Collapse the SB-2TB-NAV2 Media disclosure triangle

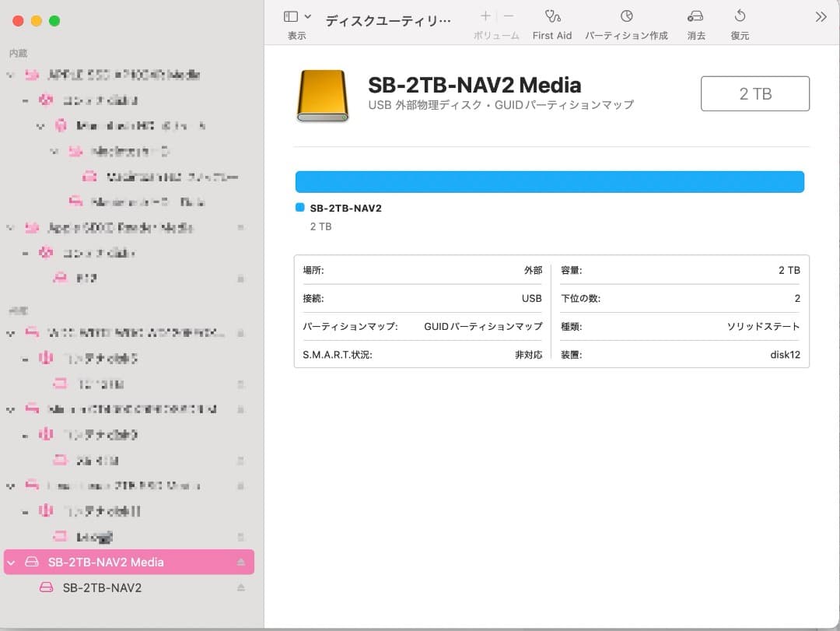pos(12,562)
